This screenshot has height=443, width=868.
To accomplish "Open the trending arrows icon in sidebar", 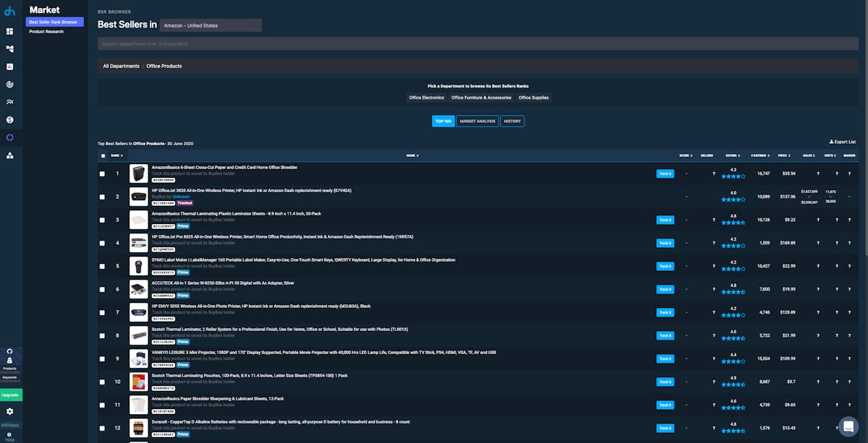I will tap(9, 102).
